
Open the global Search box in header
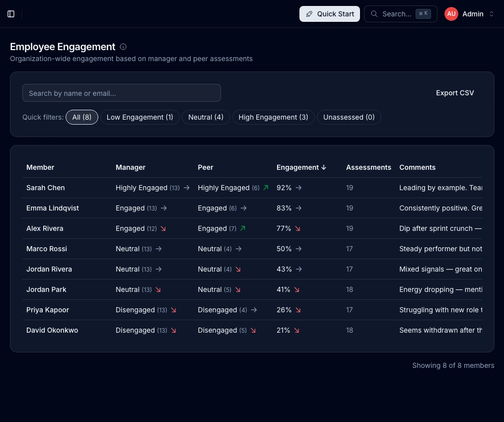[x=401, y=14]
